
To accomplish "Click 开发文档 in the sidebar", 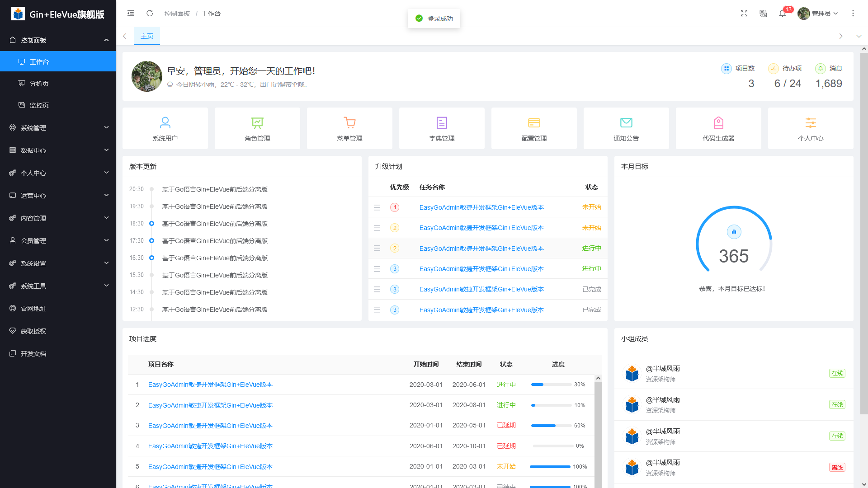I will coord(33,354).
